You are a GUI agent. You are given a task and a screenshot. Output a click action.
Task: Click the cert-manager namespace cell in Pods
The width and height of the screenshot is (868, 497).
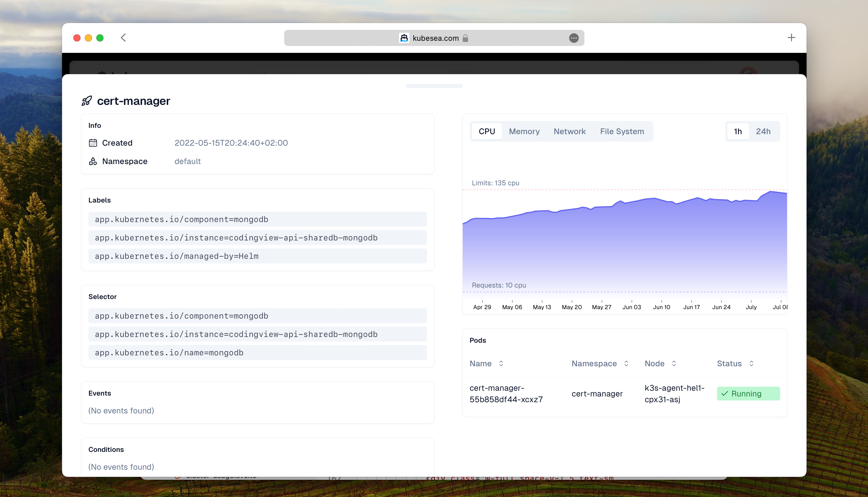597,394
